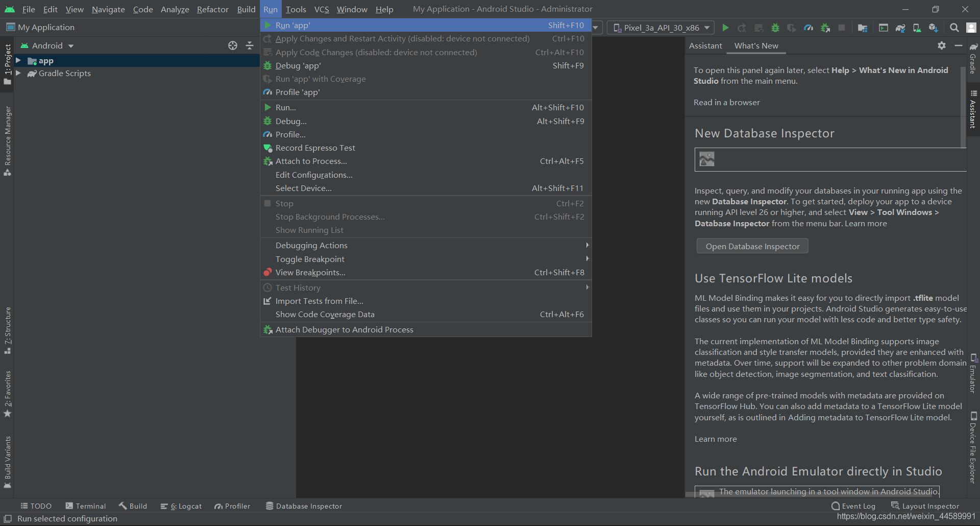The image size is (980, 526).
Task: Open Layout Inspector tool window
Action: pyautogui.click(x=925, y=506)
